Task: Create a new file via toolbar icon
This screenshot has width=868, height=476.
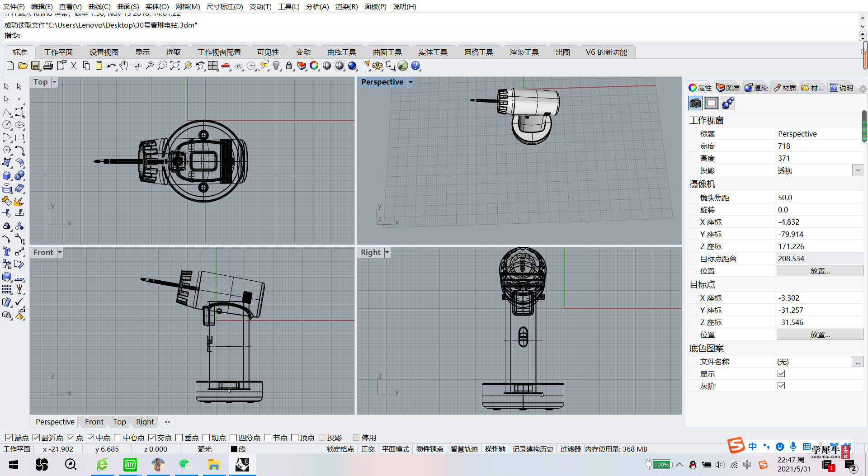Action: (x=10, y=66)
